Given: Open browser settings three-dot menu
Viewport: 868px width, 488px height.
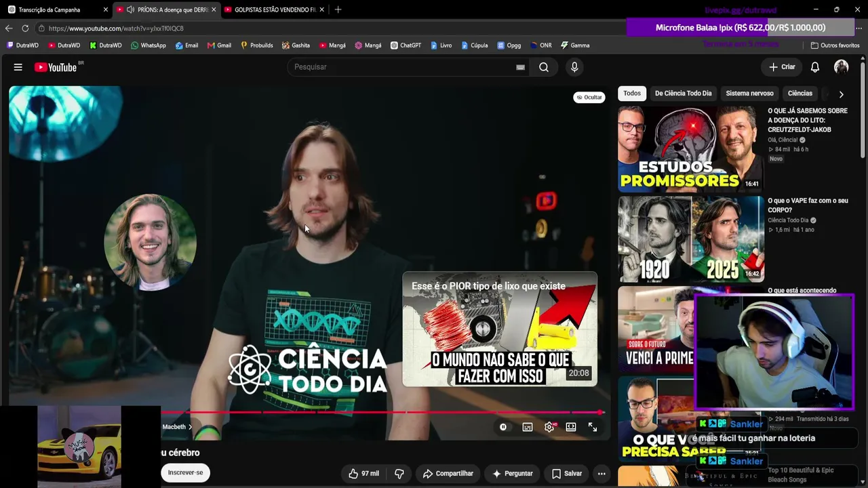Looking at the screenshot, I should (859, 28).
